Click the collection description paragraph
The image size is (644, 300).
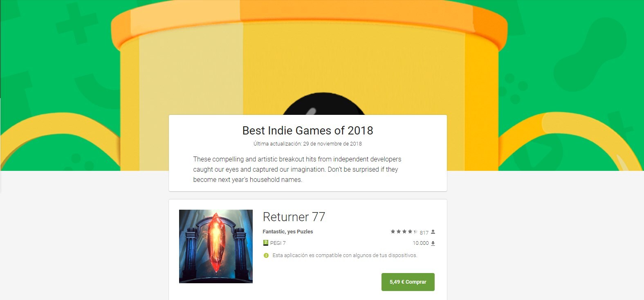point(297,169)
